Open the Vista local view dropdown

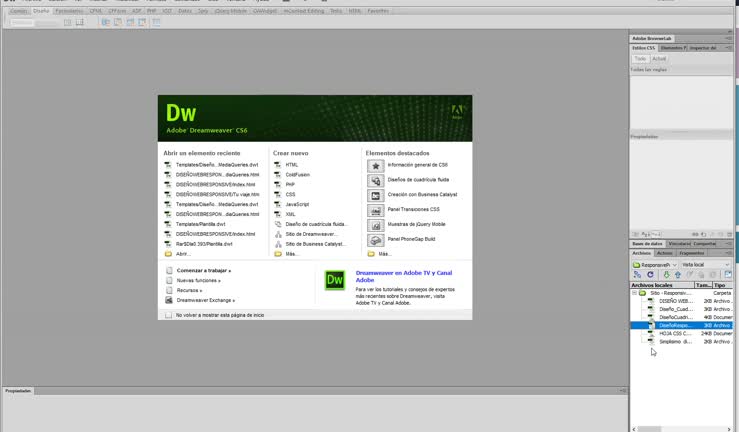pos(705,265)
